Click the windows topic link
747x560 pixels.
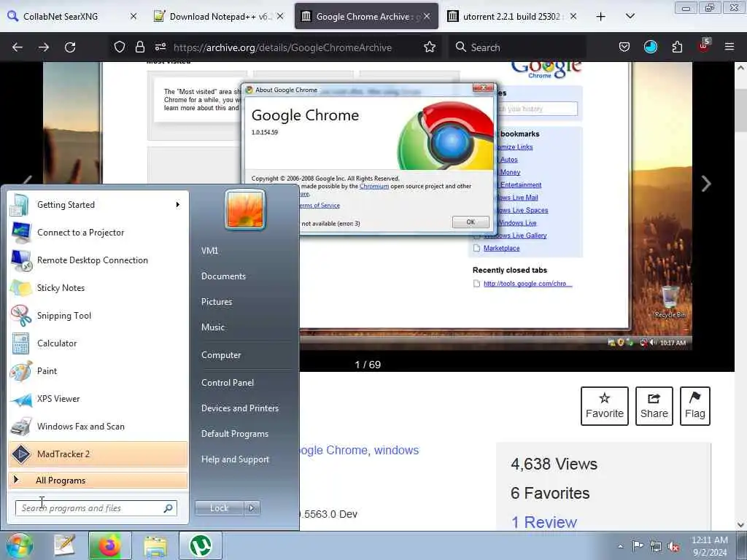(396, 451)
